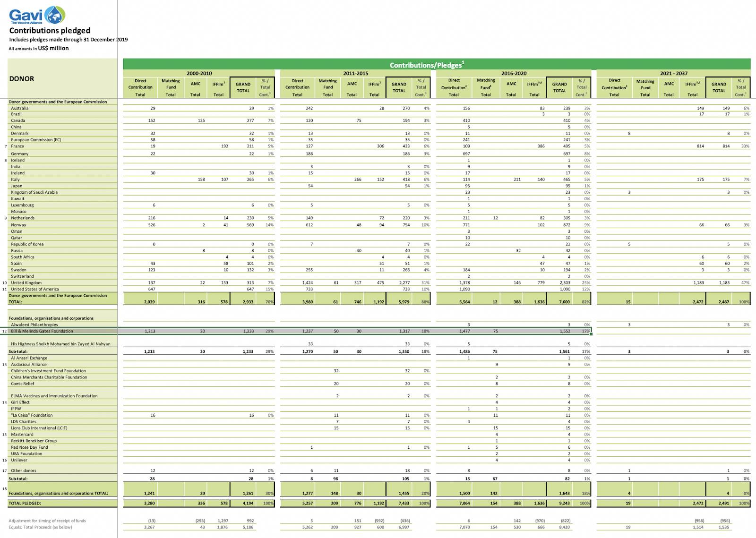Click the 9,243 grand total for 2016-2020

564,504
